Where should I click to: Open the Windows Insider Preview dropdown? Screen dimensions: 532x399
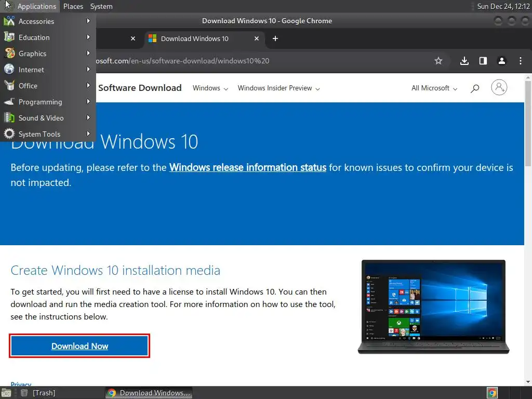(278, 88)
